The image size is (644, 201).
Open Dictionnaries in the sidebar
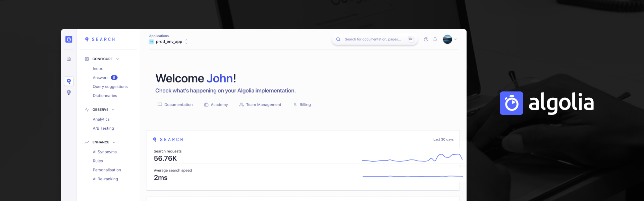(x=105, y=96)
